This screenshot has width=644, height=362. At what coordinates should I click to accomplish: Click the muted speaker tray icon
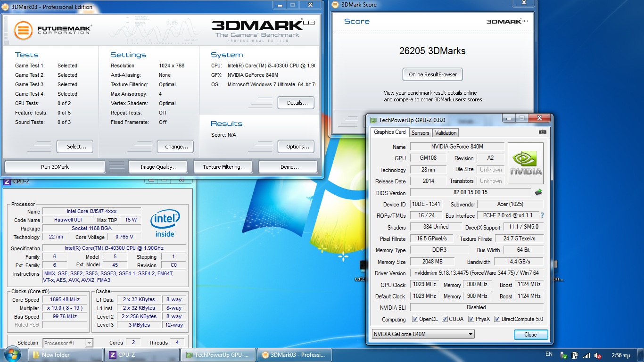point(598,355)
